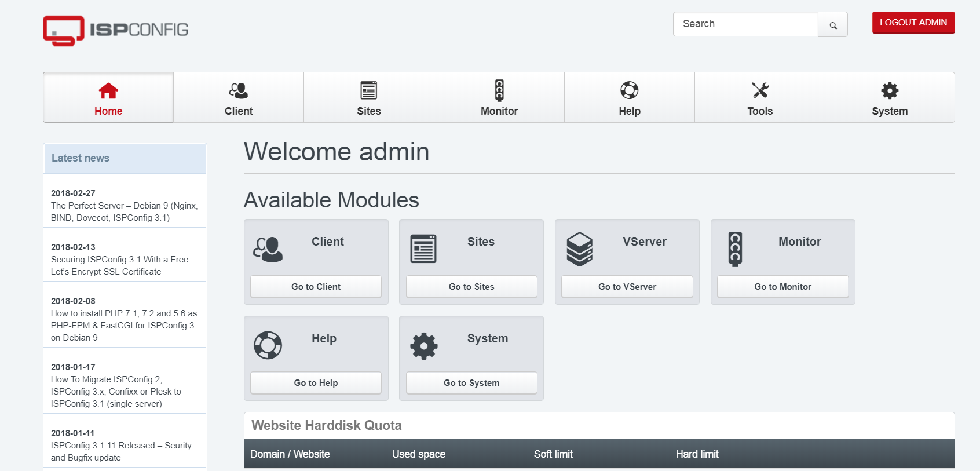Image resolution: width=980 pixels, height=471 pixels.
Task: Switch to the Tools tab label
Action: click(x=760, y=111)
